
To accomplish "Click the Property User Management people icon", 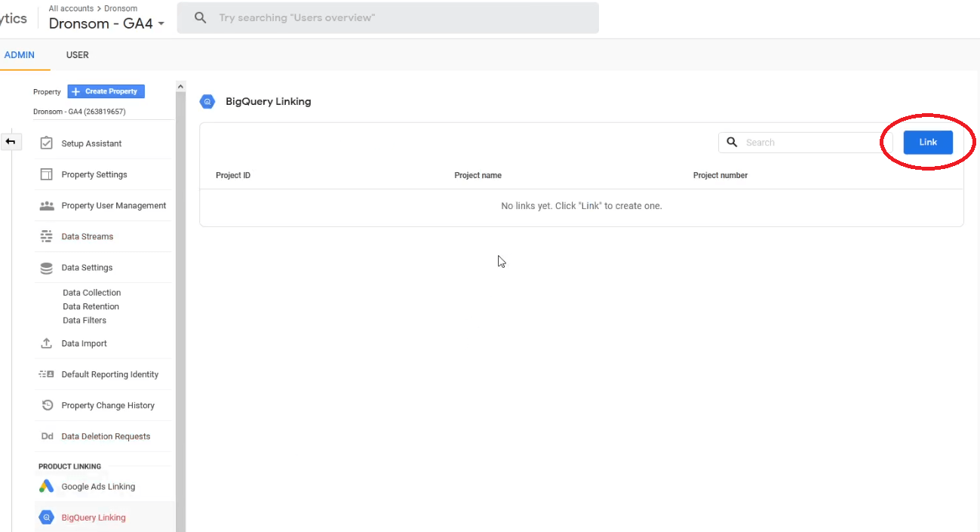I will point(47,205).
